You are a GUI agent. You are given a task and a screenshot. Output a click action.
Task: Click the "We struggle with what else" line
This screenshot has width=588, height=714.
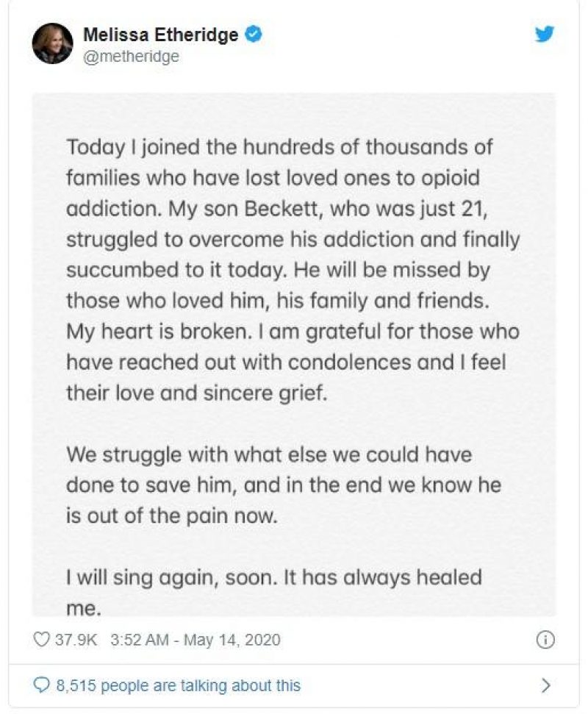(x=269, y=455)
